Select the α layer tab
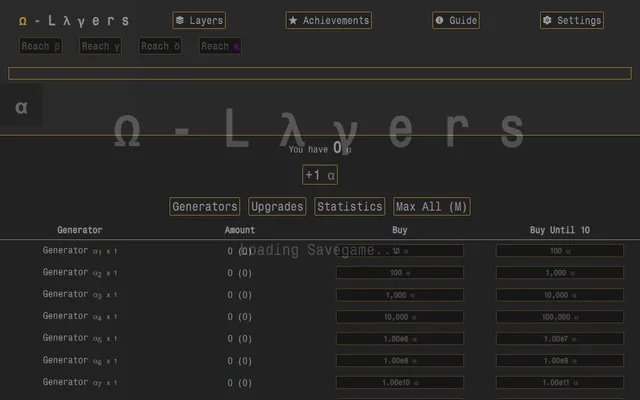Viewport: 640px width, 400px height. tap(21, 107)
